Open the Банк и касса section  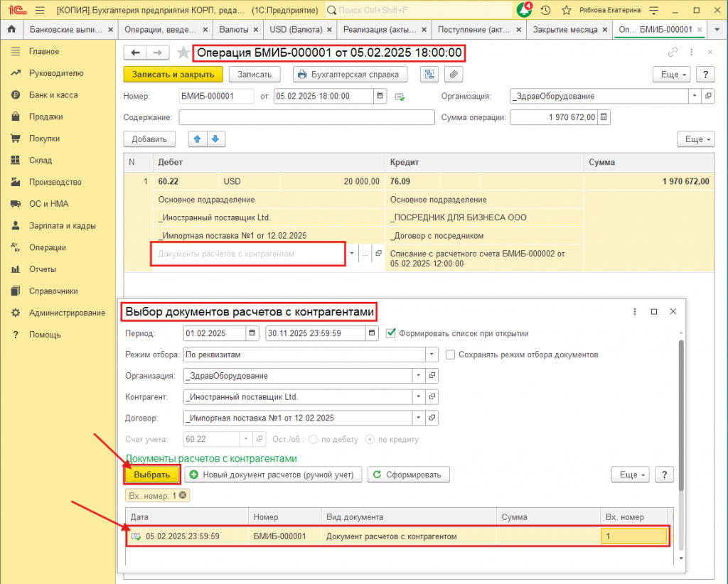coord(53,95)
